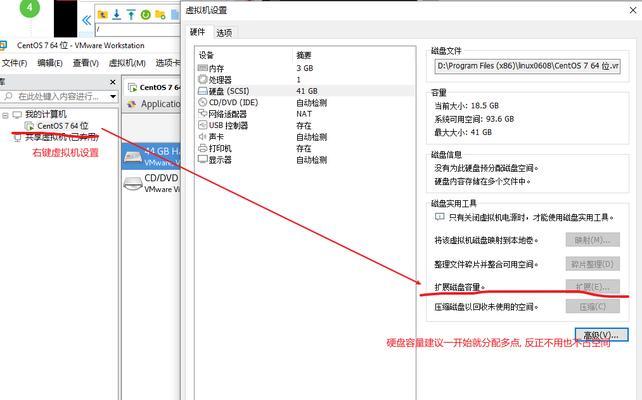Click the 碎片整理(D) button
Viewport: 642px width, 400px height.
point(592,264)
